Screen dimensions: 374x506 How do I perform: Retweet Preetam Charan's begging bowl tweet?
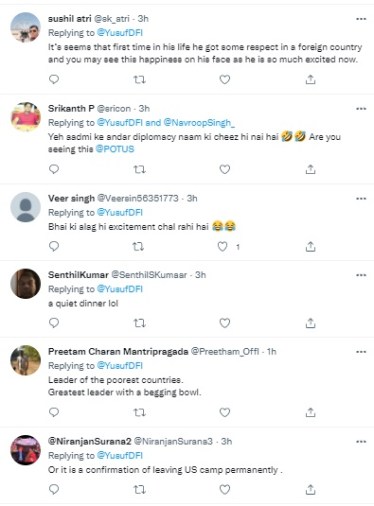[139, 413]
